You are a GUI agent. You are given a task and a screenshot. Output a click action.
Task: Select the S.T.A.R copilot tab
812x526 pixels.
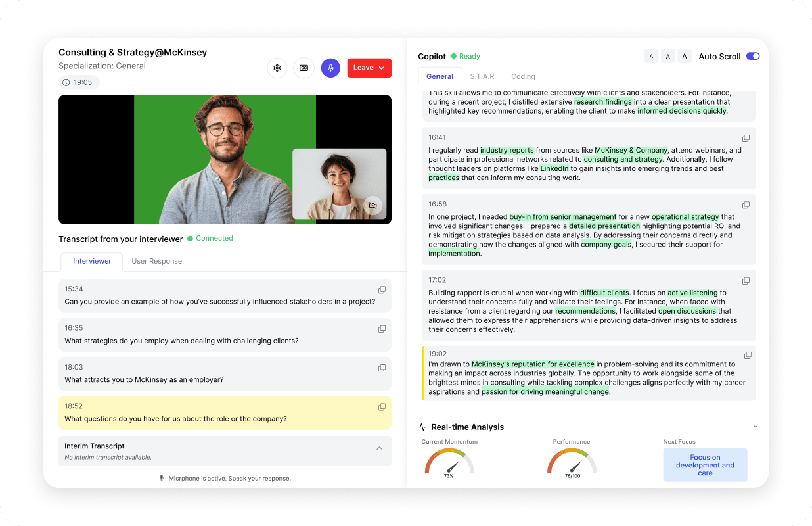482,76
